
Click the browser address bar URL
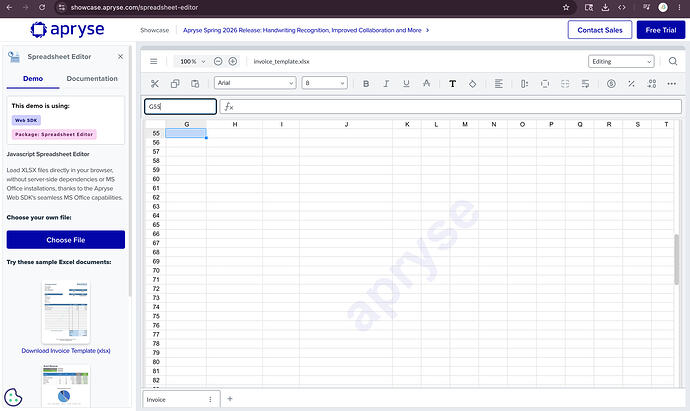click(134, 7)
